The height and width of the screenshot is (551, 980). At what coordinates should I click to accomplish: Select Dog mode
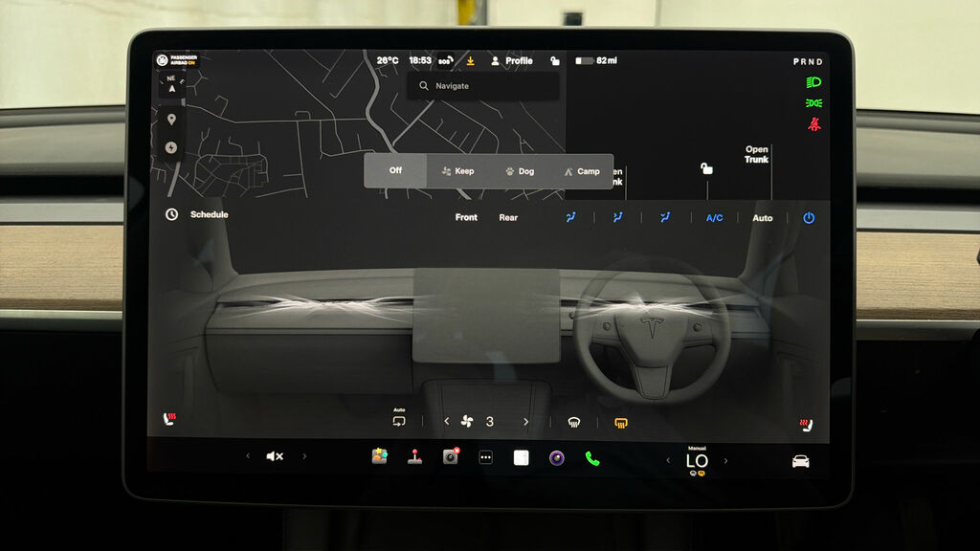point(520,171)
